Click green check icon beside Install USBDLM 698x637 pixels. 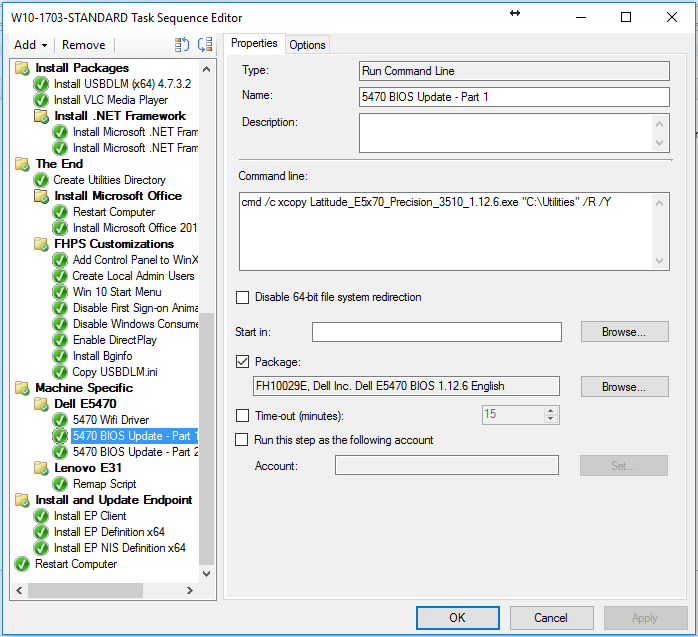tap(41, 84)
